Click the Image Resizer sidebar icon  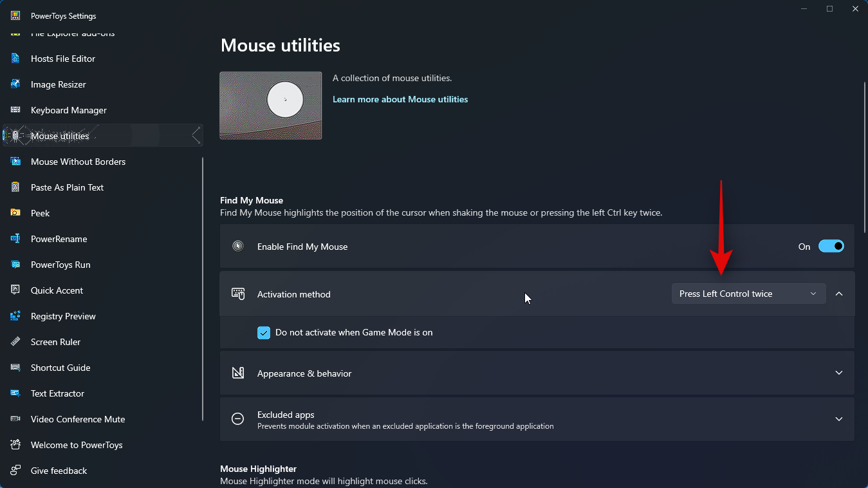pyautogui.click(x=15, y=84)
